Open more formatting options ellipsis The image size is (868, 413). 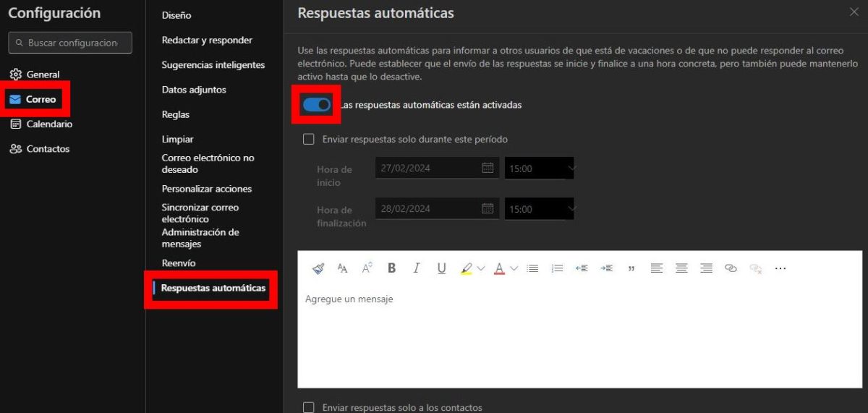[780, 268]
